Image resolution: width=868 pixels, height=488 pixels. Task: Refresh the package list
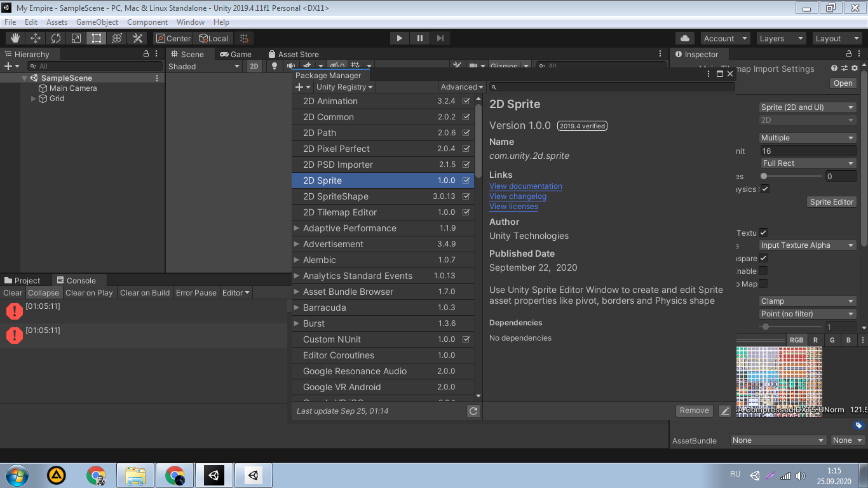(473, 411)
